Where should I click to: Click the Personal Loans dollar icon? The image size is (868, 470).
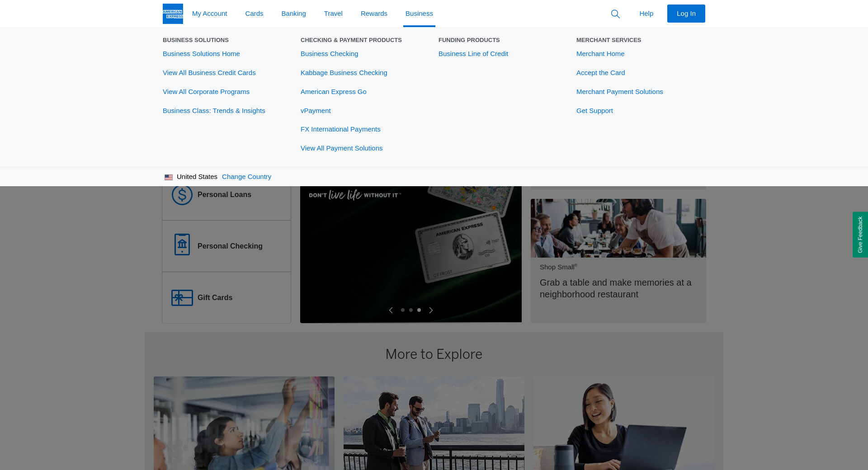pos(182,195)
